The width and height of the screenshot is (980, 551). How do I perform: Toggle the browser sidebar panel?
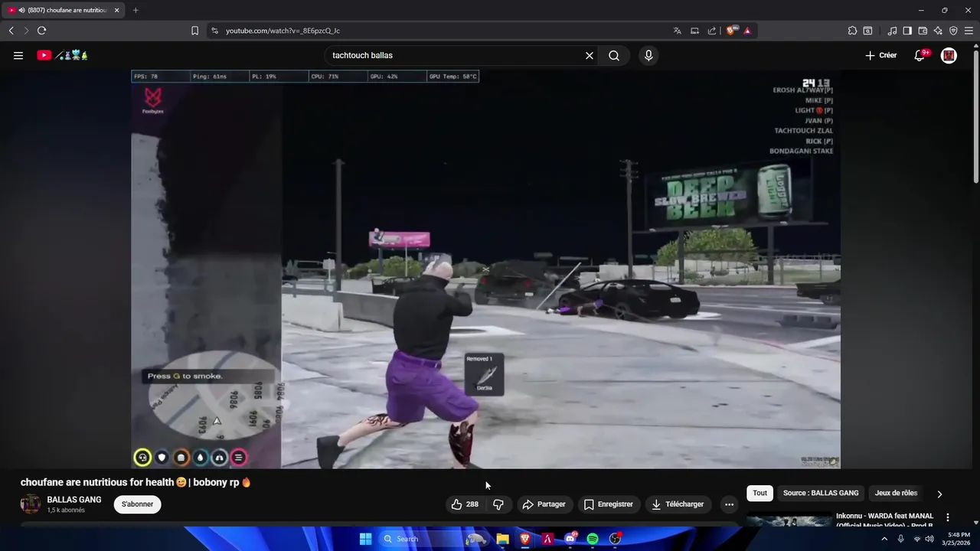[907, 31]
